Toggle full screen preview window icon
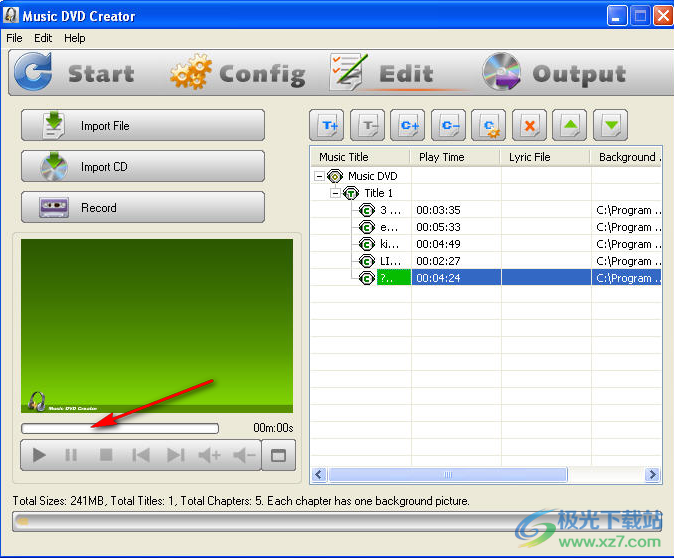Viewport: 674px width, 558px height. 279,455
